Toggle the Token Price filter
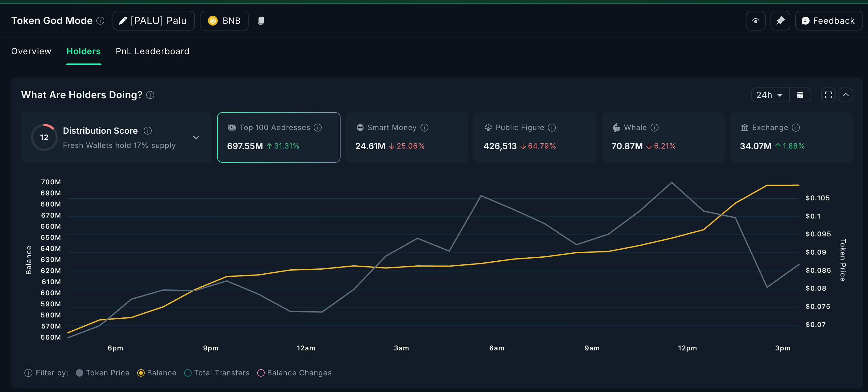This screenshot has width=868, height=392. pyautogui.click(x=80, y=373)
